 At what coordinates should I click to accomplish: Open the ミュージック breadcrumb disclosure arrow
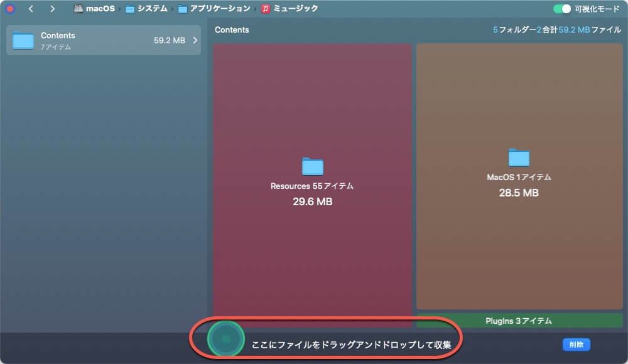254,9
